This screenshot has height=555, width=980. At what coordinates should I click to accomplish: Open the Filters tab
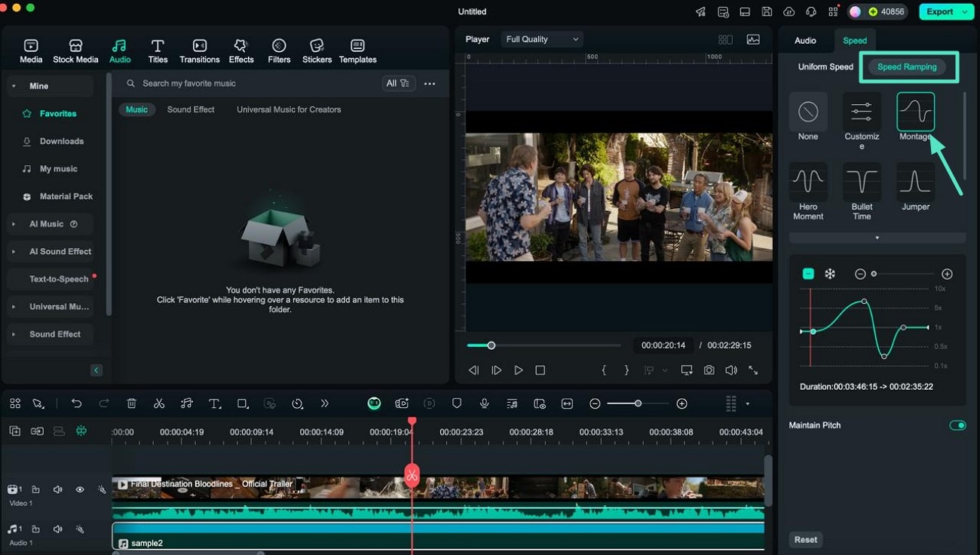(x=279, y=51)
